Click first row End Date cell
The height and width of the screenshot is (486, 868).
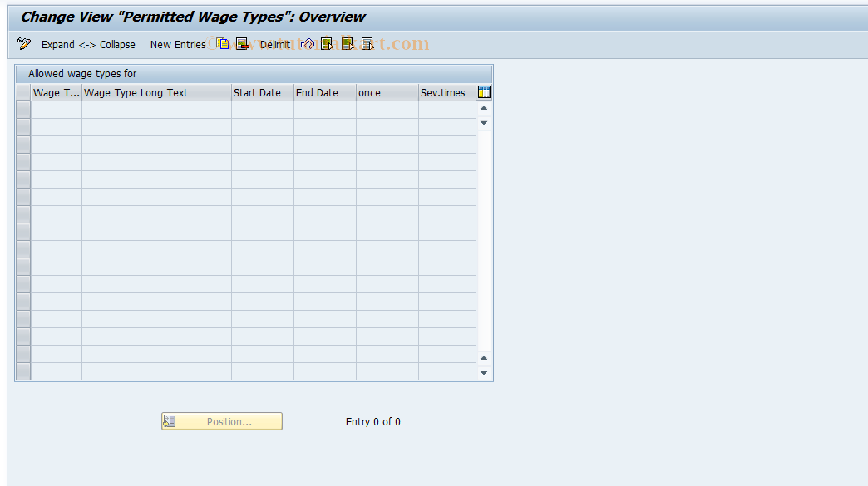(x=325, y=110)
